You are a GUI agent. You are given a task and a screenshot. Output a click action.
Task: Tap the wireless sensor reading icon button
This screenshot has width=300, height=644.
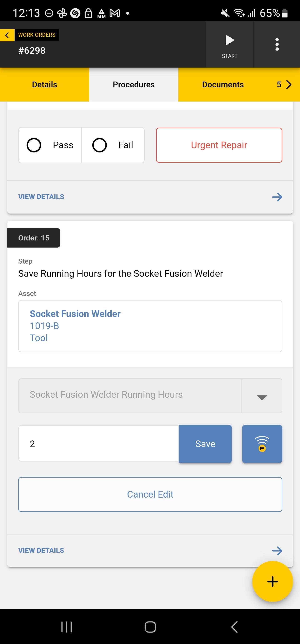click(x=262, y=444)
